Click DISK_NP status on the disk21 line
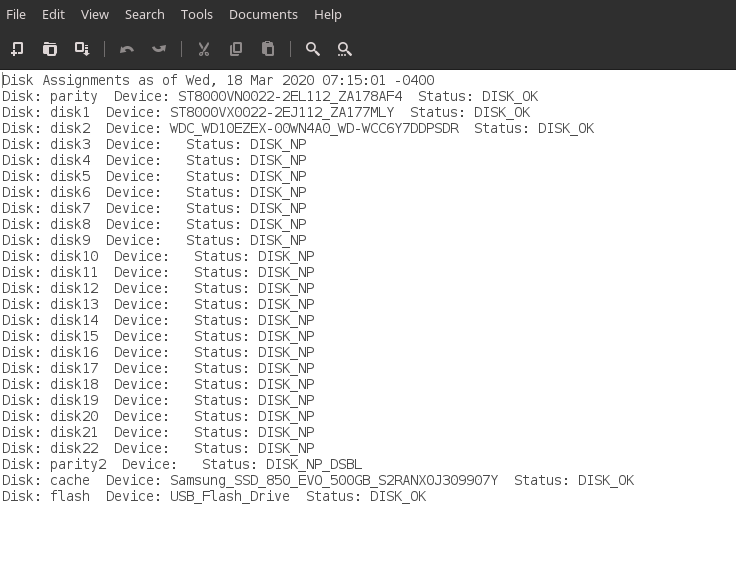The height and width of the screenshot is (566, 736). tap(286, 431)
